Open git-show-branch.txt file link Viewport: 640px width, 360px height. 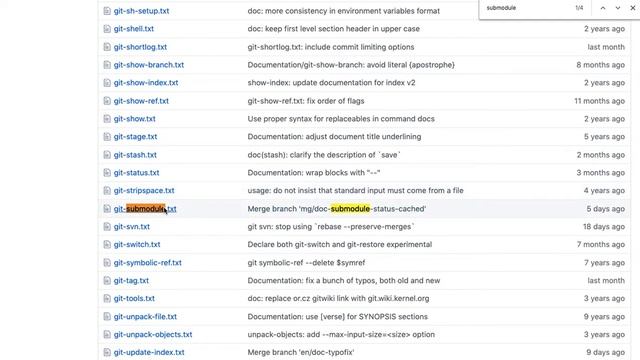(x=149, y=65)
